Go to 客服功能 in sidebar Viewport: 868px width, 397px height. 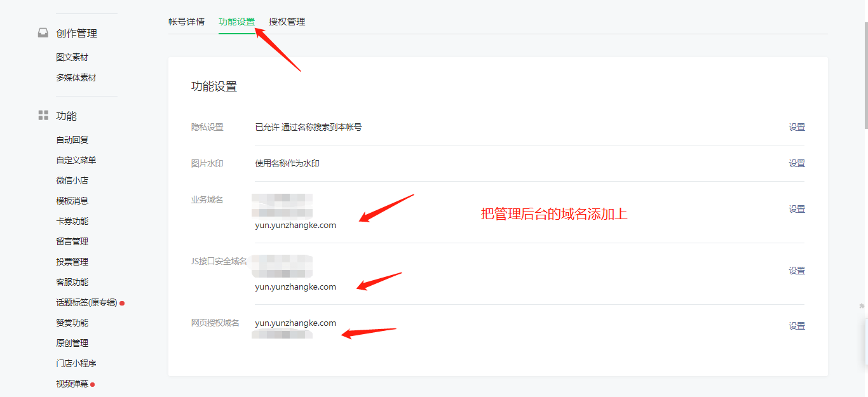[72, 282]
